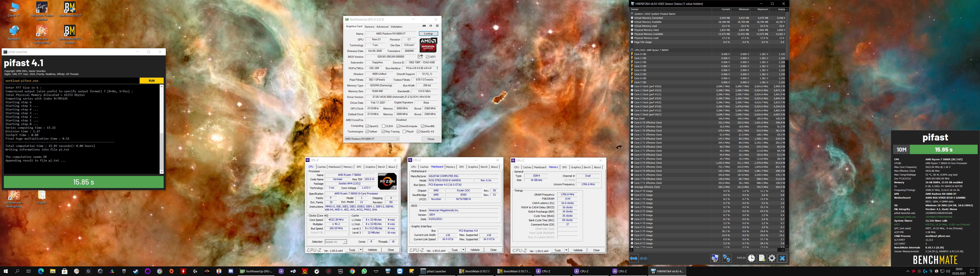Click the GPU-Z screenshot camera icon
Screen dimensions: 980x276
424,26
